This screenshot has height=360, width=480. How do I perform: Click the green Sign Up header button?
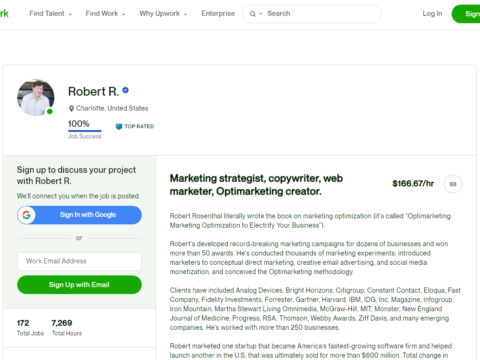tap(466, 14)
